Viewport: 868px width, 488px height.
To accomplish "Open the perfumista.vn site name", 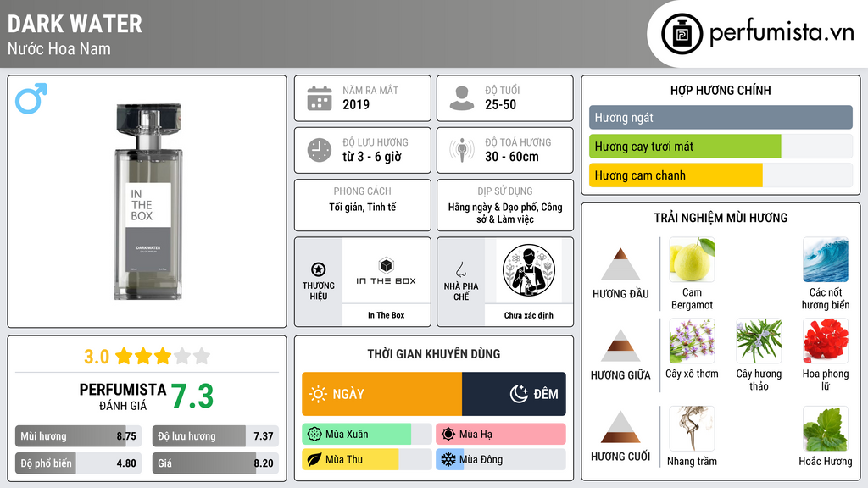I will (x=782, y=33).
